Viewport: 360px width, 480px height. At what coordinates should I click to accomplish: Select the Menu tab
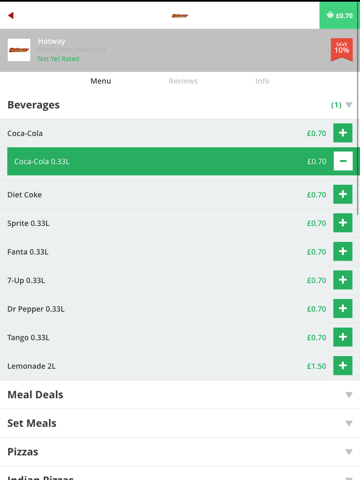(101, 81)
